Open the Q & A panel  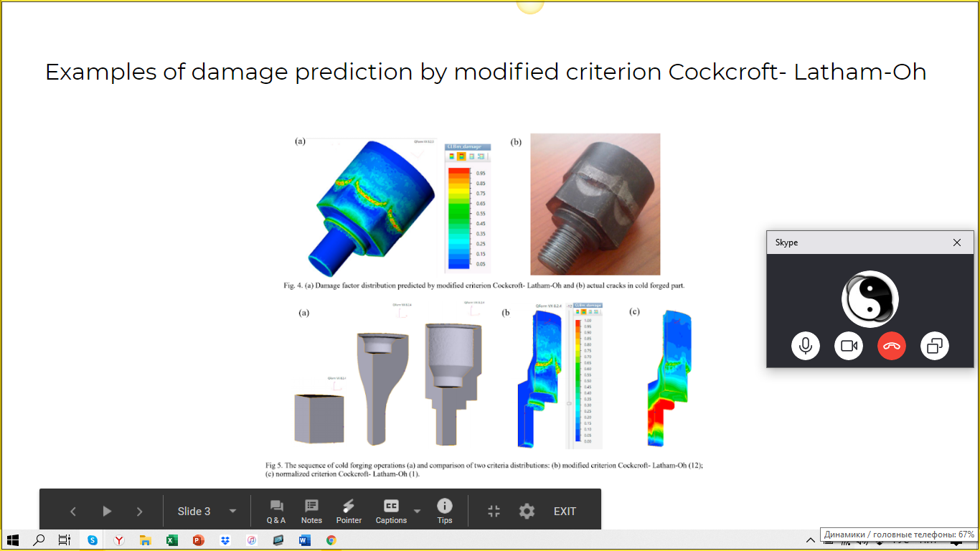pos(276,512)
